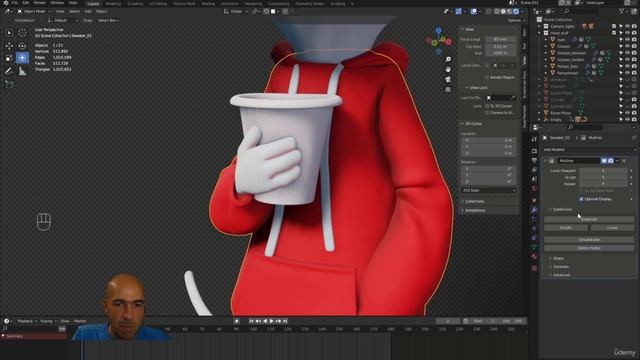Open the Object Data properties green triangle tab
Image resolution: width=640 pixels, height=360 pixels.
pos(534,247)
